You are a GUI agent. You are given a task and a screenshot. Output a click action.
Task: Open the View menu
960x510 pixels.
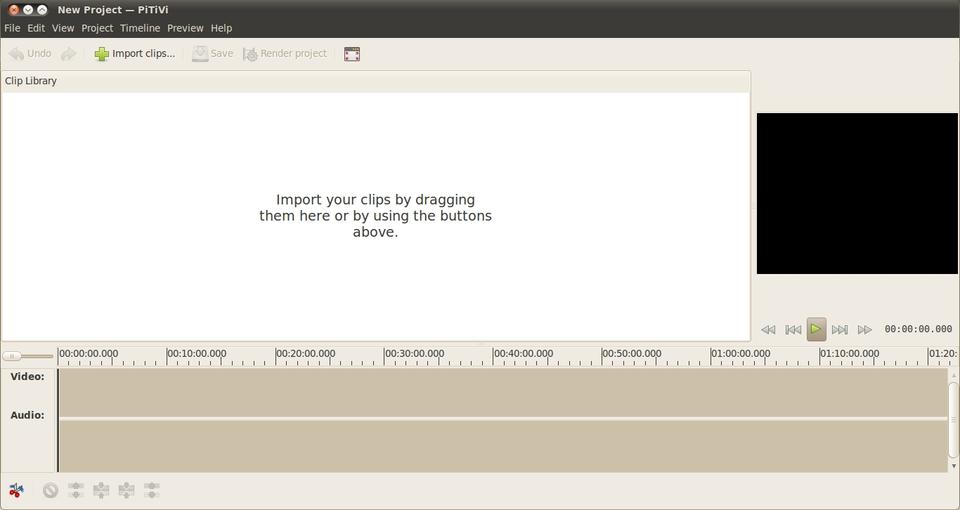click(x=63, y=28)
